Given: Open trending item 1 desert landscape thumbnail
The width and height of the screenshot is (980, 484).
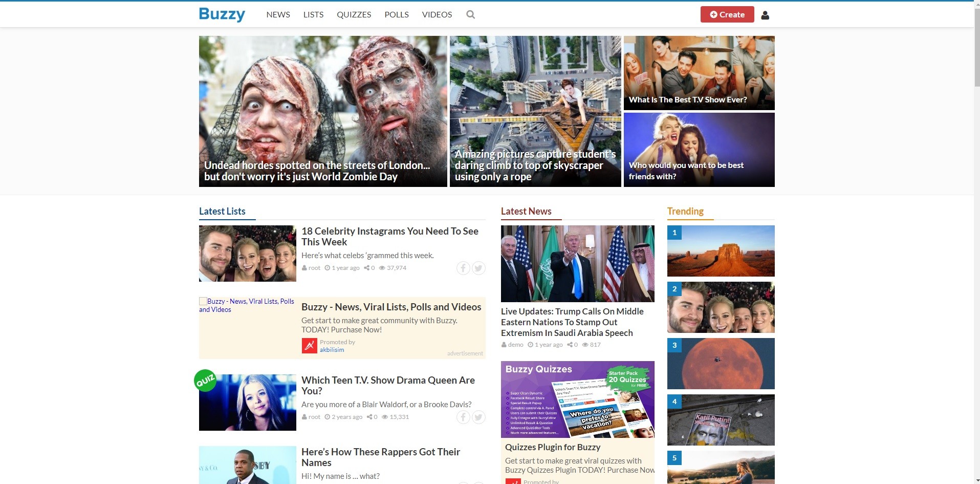Looking at the screenshot, I should coord(721,251).
